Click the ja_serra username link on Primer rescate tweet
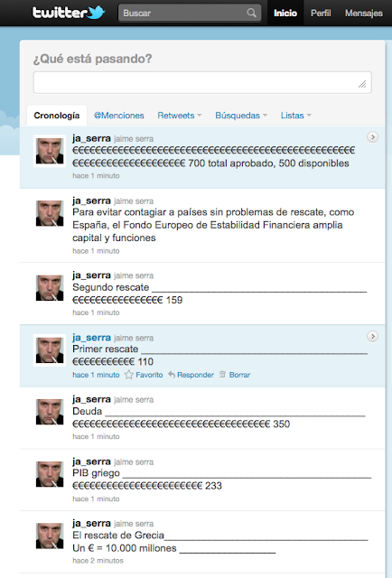 click(x=91, y=338)
